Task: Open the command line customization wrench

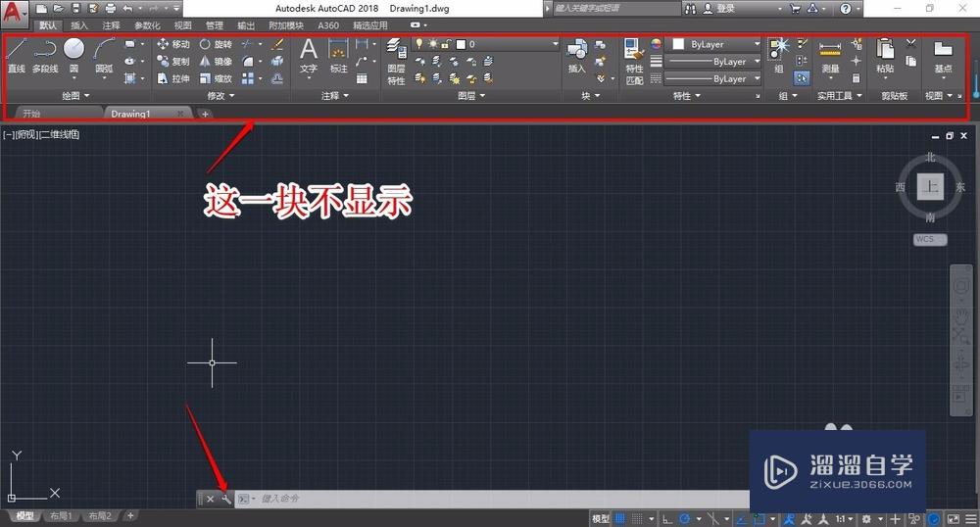Action: (225, 499)
